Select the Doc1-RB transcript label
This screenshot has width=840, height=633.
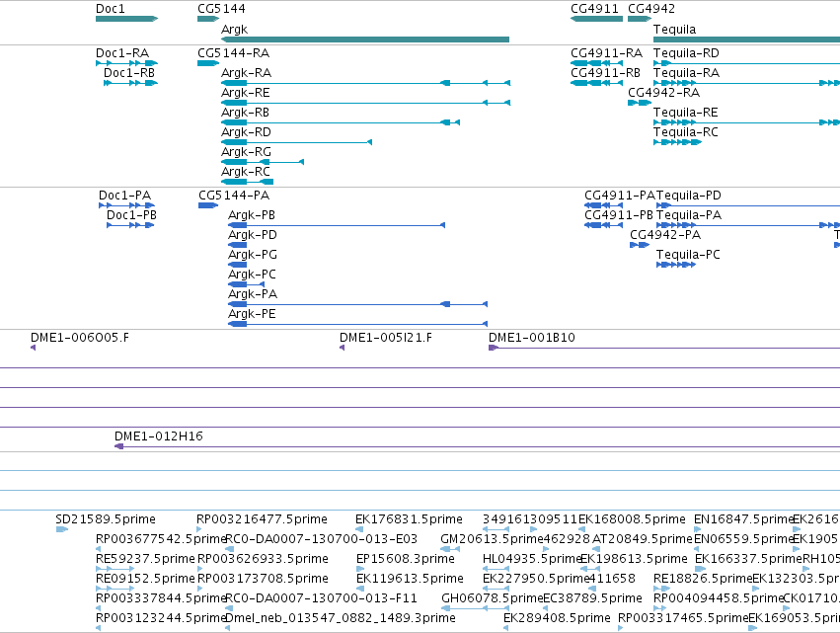coord(129,73)
